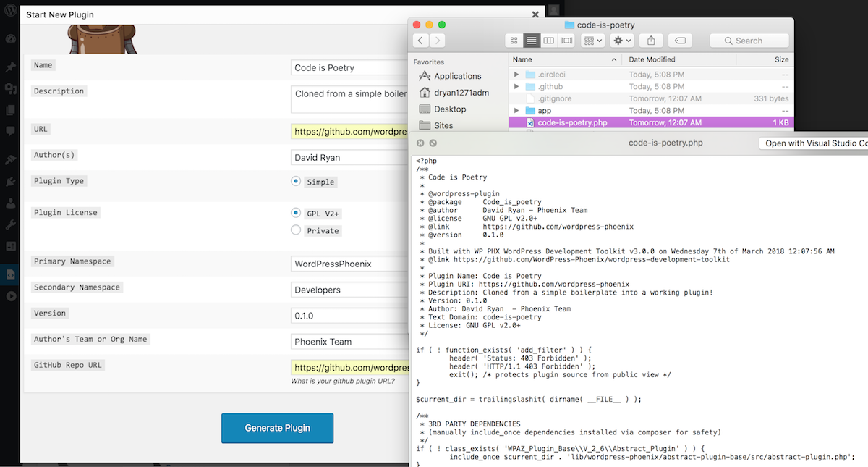Click Author's Team or Org Name field
Screen dimensions: 868x467
[x=349, y=342]
